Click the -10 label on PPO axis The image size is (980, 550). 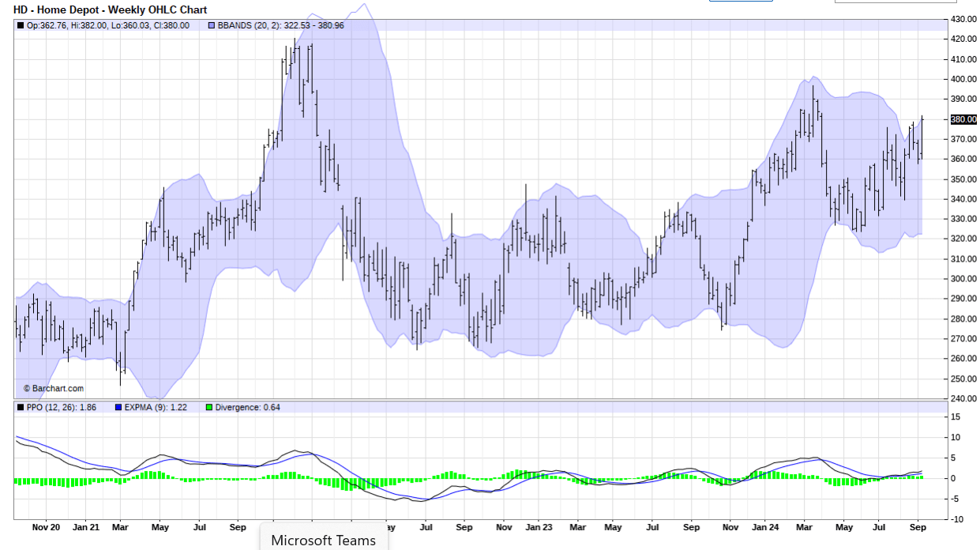coord(956,519)
